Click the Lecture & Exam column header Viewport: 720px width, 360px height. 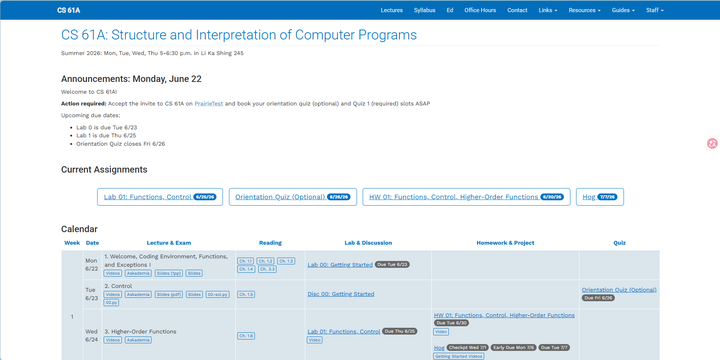coord(169,243)
